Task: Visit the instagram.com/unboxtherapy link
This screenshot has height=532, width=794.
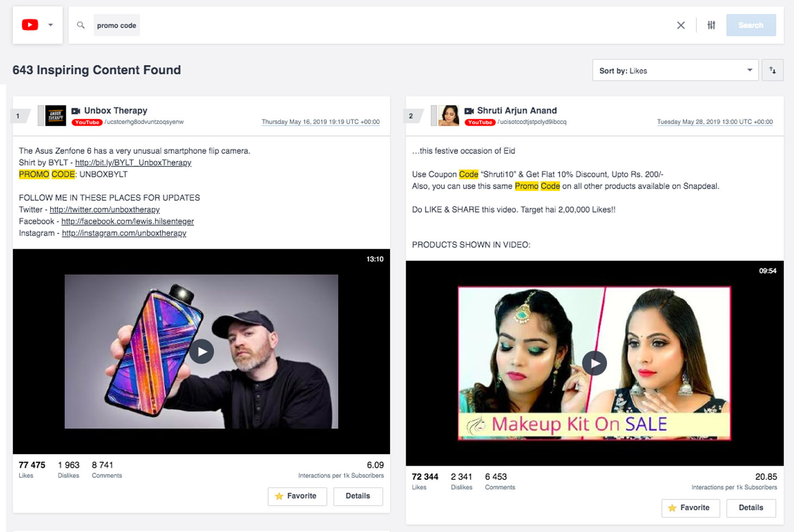Action: 124,233
